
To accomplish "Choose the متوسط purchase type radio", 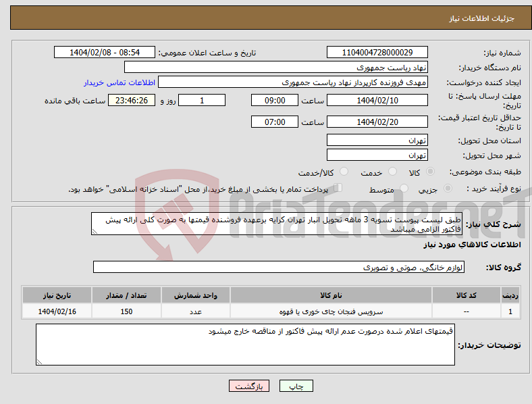I will [x=404, y=188].
